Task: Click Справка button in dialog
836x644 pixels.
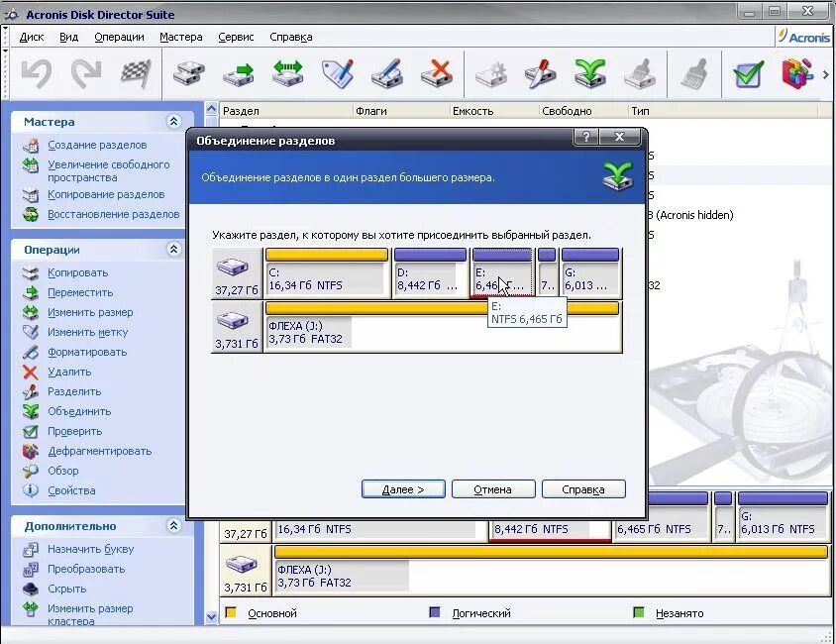Action: pyautogui.click(x=583, y=489)
